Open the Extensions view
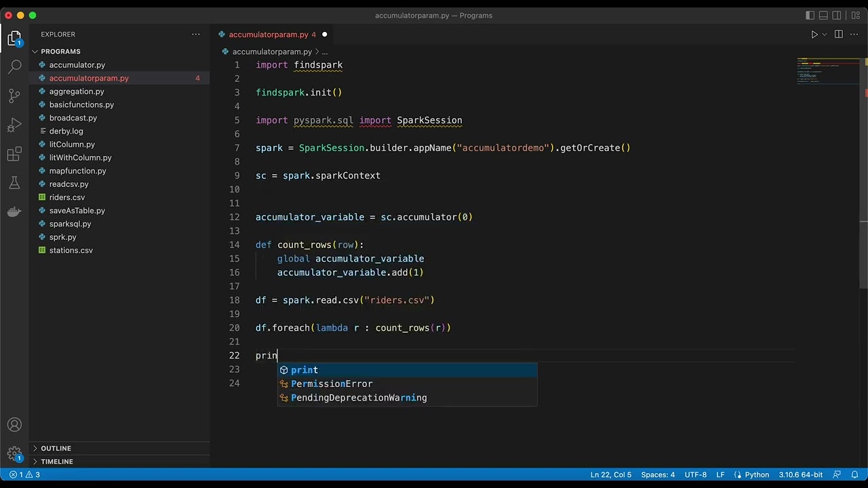Viewport: 868px width, 488px height. coord(15,155)
